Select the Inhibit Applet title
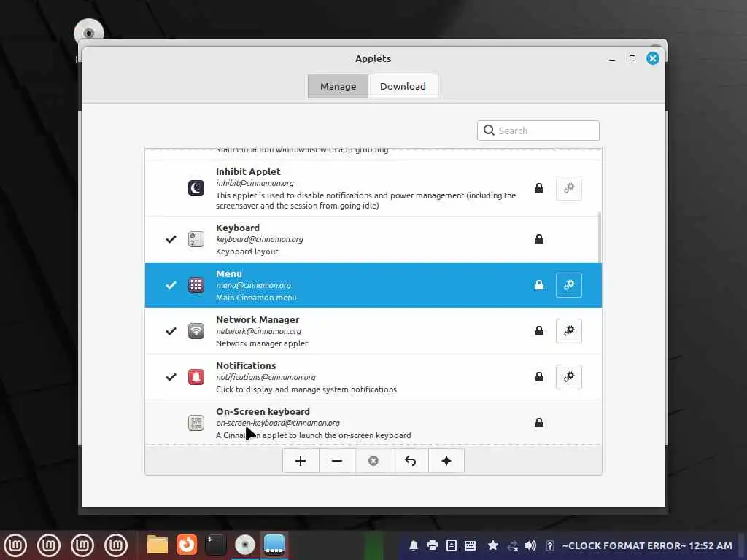 tap(248, 171)
